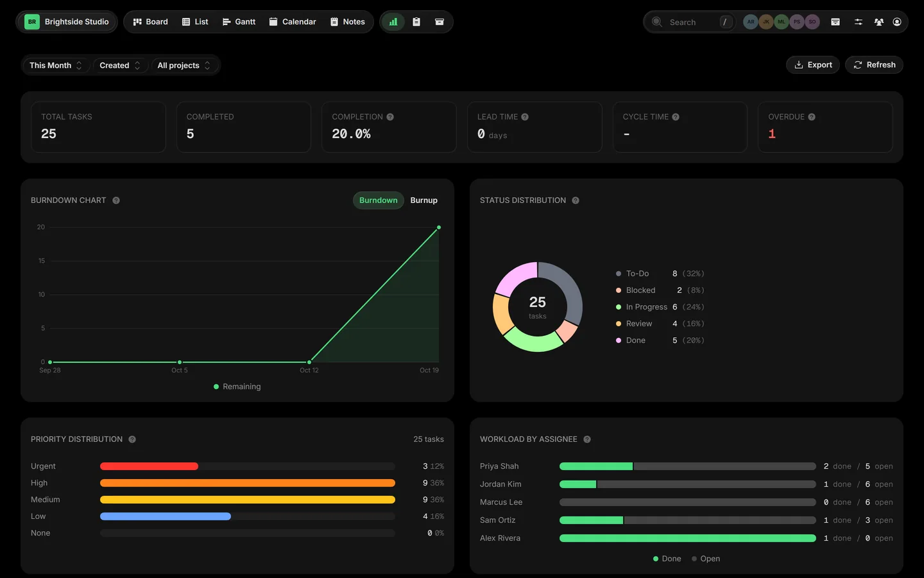Open the team members icon

879,22
